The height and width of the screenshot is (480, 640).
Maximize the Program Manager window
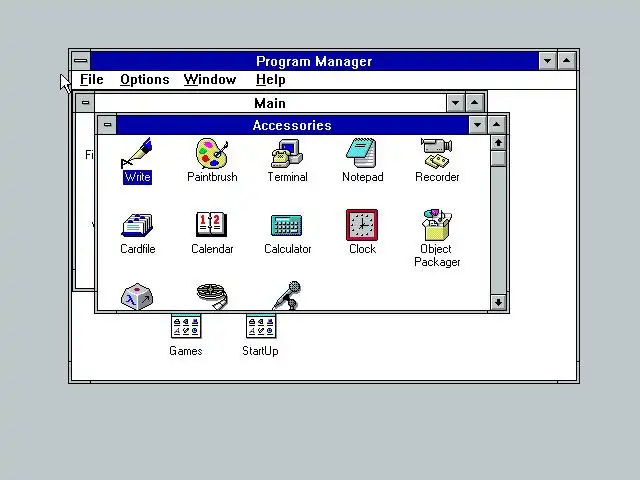click(567, 61)
